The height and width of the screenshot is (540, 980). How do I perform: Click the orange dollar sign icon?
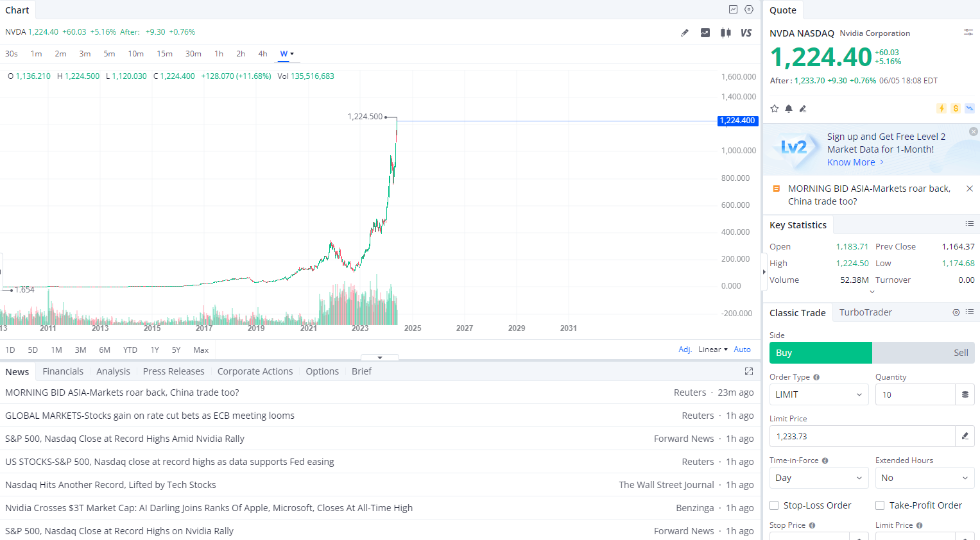click(x=956, y=108)
